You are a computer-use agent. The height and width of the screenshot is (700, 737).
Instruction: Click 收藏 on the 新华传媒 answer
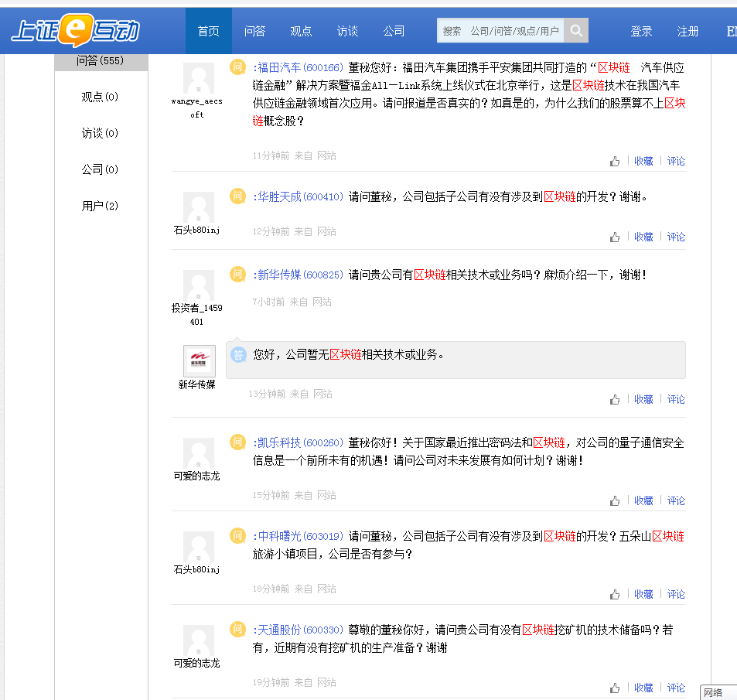pyautogui.click(x=643, y=400)
